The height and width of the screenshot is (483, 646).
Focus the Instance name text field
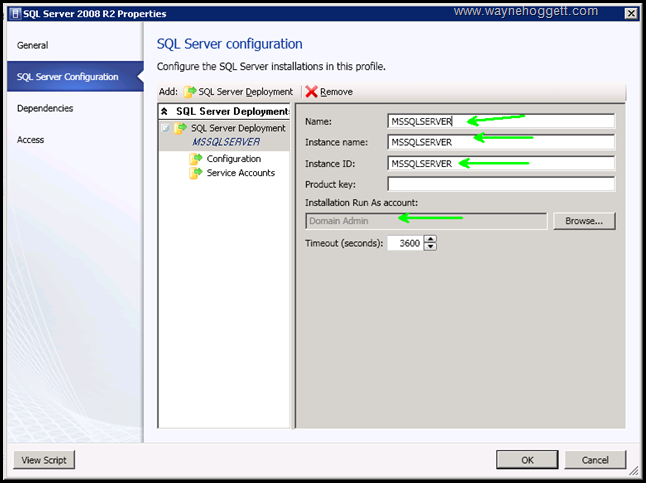coord(500,142)
